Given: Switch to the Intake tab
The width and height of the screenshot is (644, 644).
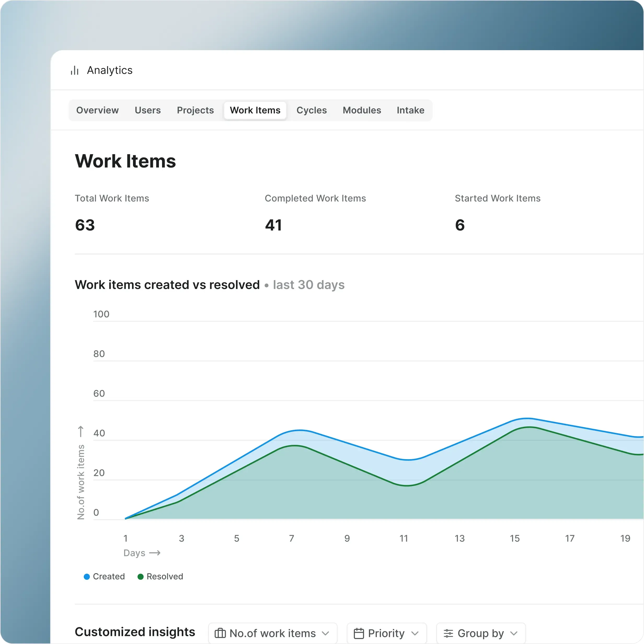Looking at the screenshot, I should 411,110.
